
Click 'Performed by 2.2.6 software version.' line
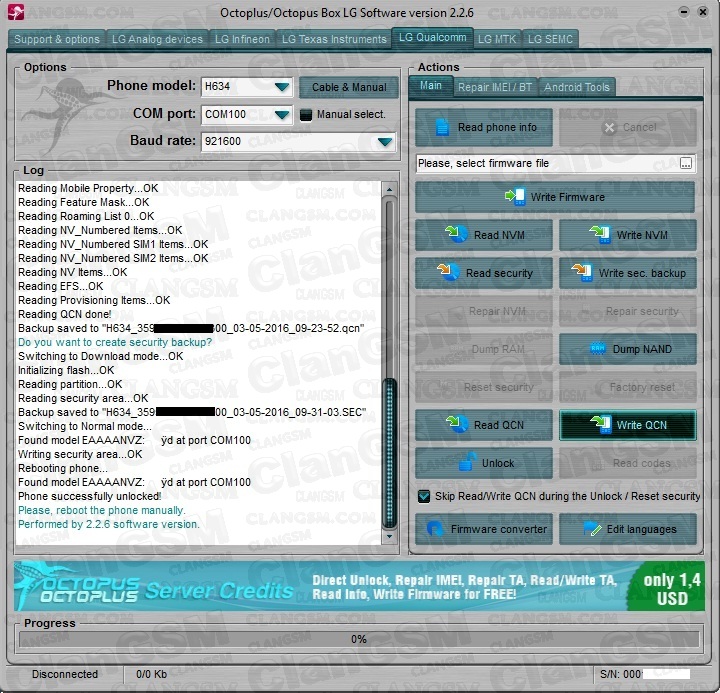coord(109,524)
